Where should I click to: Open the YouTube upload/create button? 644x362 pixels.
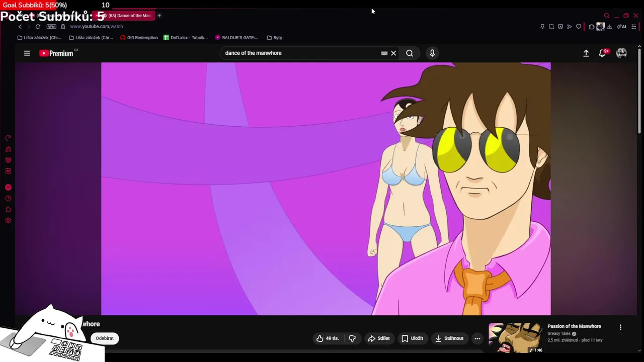click(586, 53)
